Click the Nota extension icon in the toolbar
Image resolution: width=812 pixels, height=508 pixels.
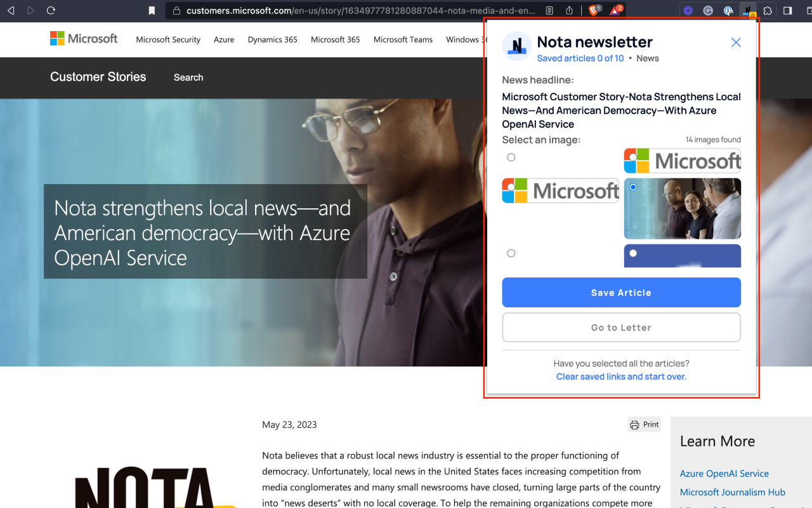[x=749, y=11]
